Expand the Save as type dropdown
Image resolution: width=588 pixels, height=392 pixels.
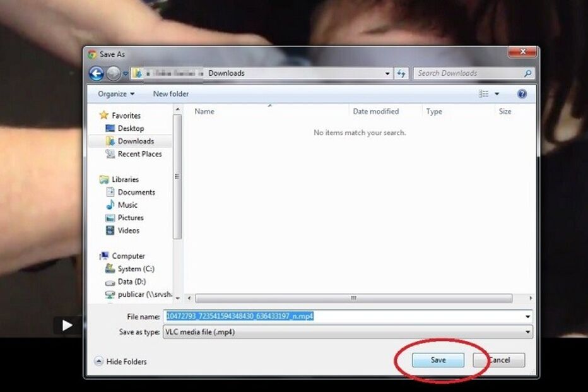pyautogui.click(x=527, y=332)
